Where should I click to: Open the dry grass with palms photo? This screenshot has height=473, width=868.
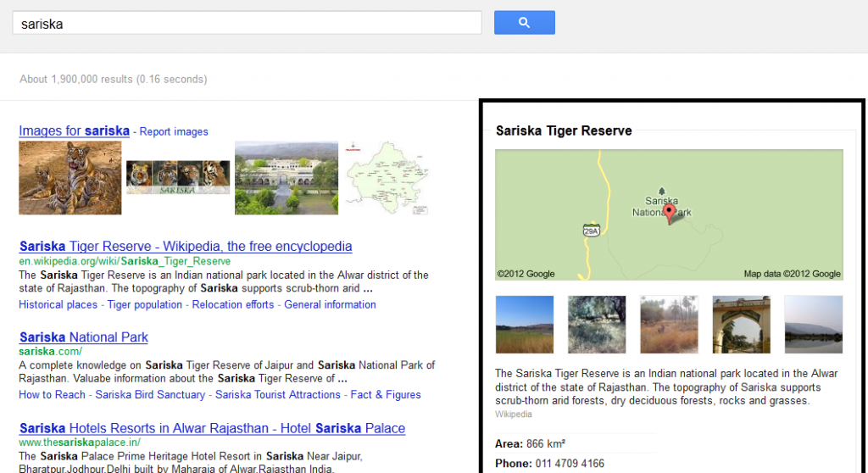click(x=670, y=325)
